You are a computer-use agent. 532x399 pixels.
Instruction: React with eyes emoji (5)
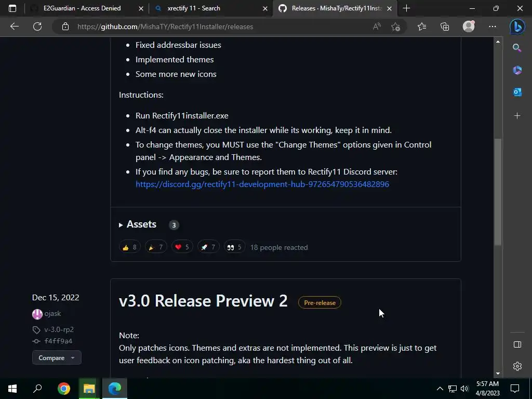click(234, 247)
